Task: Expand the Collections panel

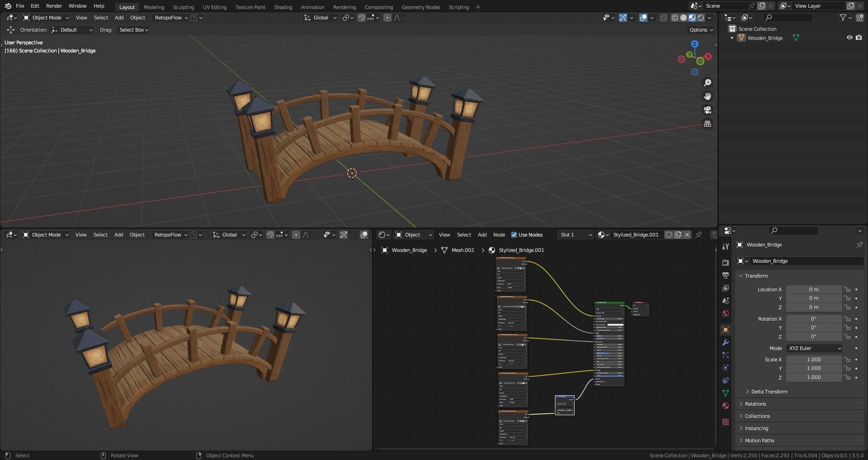Action: pos(741,416)
